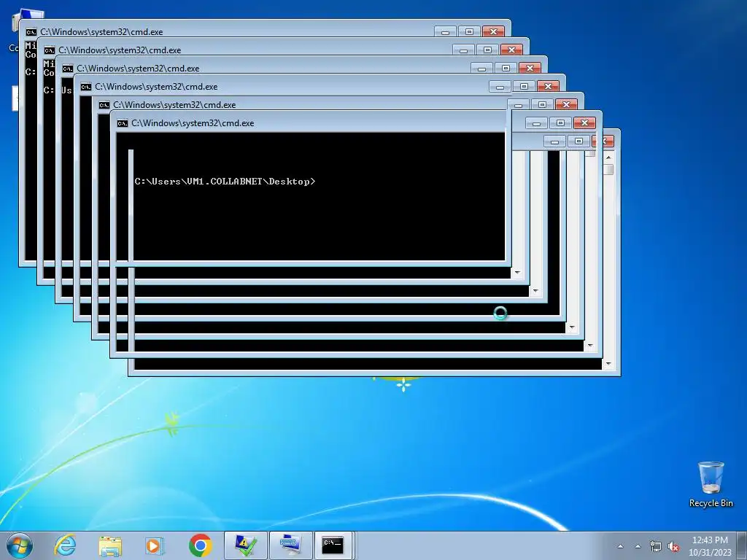Open system menu icon of fifth cascaded cmd window

click(104, 105)
